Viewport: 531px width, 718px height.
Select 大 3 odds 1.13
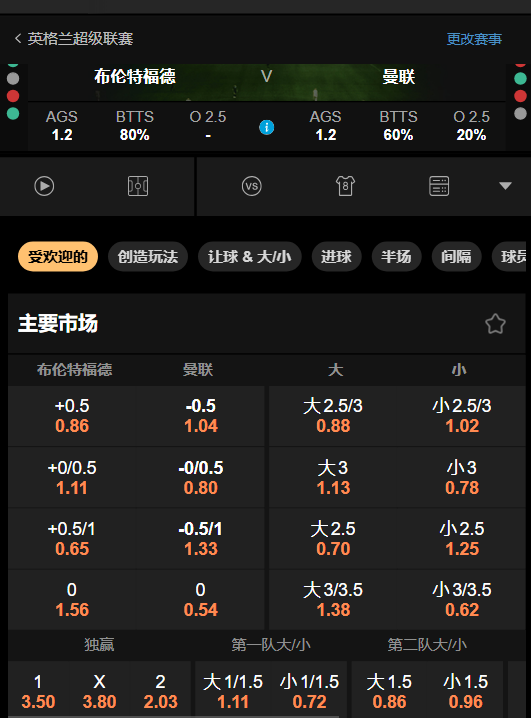point(333,478)
